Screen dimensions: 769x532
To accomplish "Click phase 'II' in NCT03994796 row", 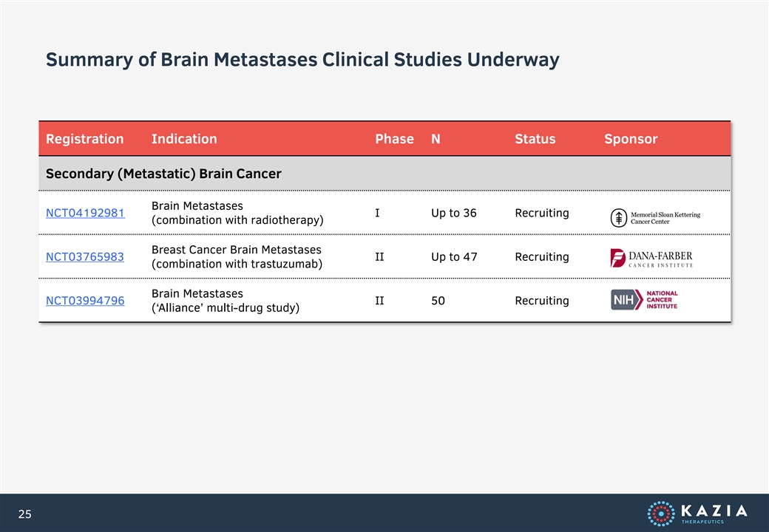I will 379,301.
